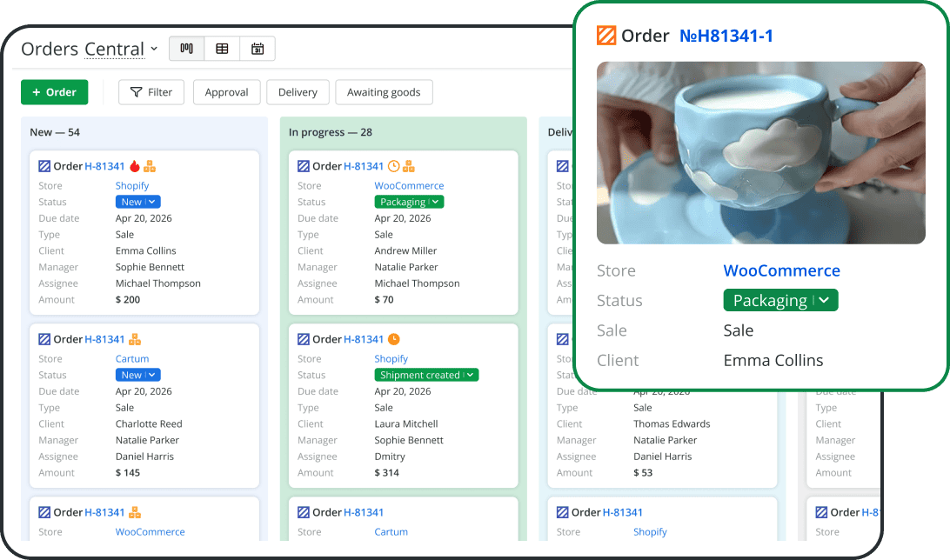Screen dimensions: 950x560
Task: Select the In progress — 28 column header
Action: tap(331, 132)
